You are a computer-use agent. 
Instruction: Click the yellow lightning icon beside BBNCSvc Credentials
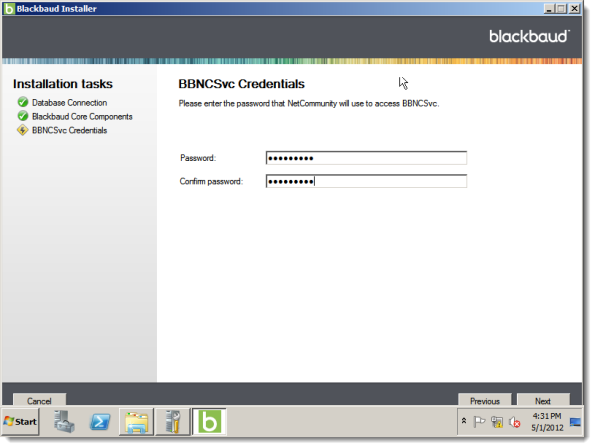23,130
